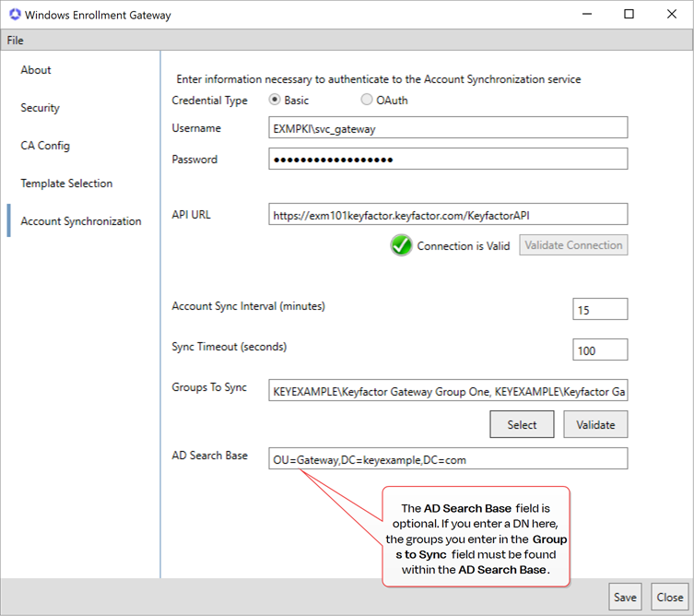This screenshot has height=616, width=694.
Task: Click the AD Search Base field
Action: coord(448,458)
